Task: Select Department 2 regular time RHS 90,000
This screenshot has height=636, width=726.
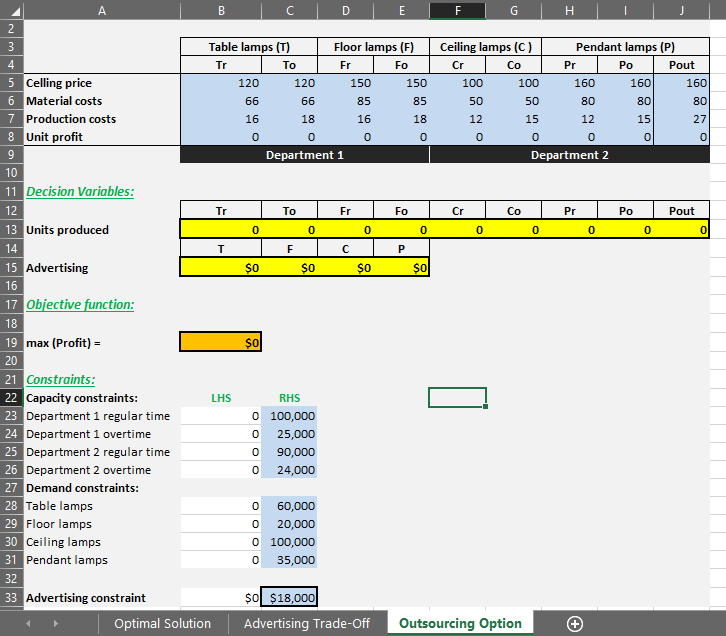Action: [289, 452]
